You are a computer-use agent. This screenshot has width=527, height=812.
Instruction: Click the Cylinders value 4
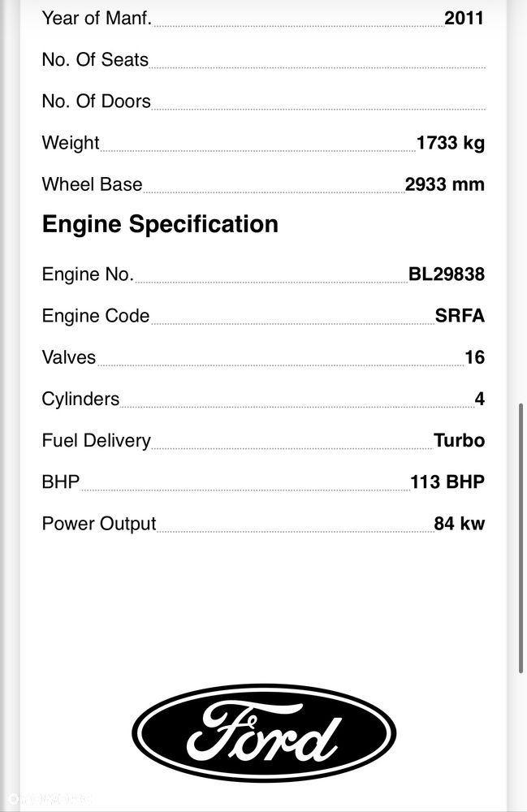pyautogui.click(x=480, y=399)
